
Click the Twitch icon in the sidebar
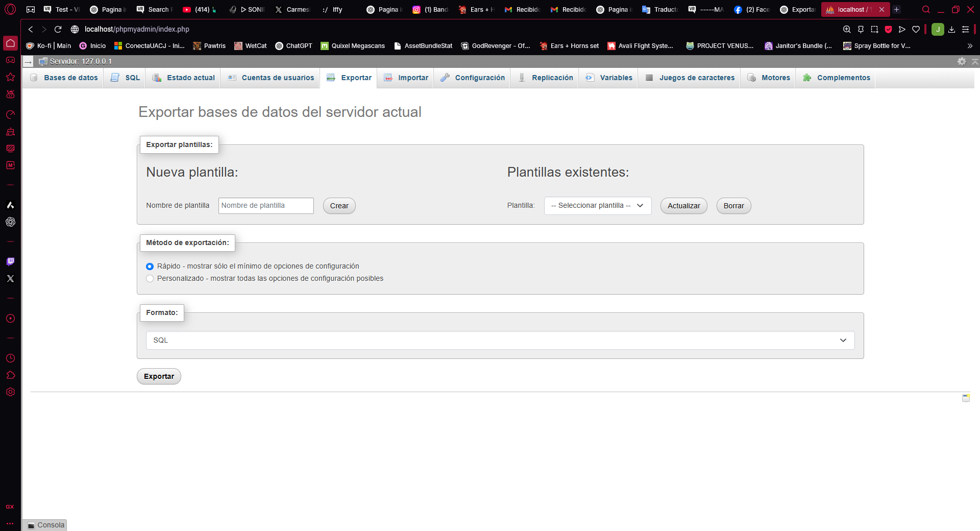[10, 261]
